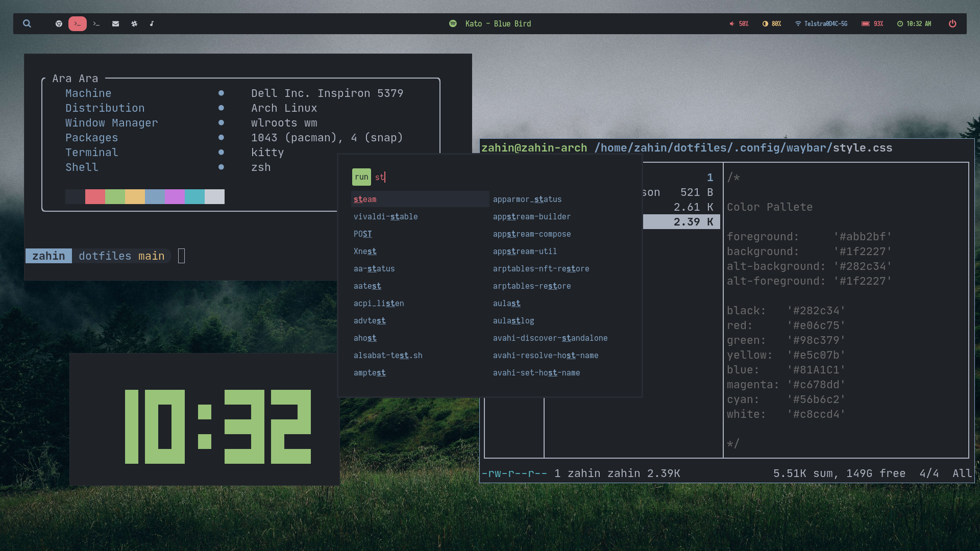
Task: Click the red power button icon
Action: pyautogui.click(x=952, y=23)
